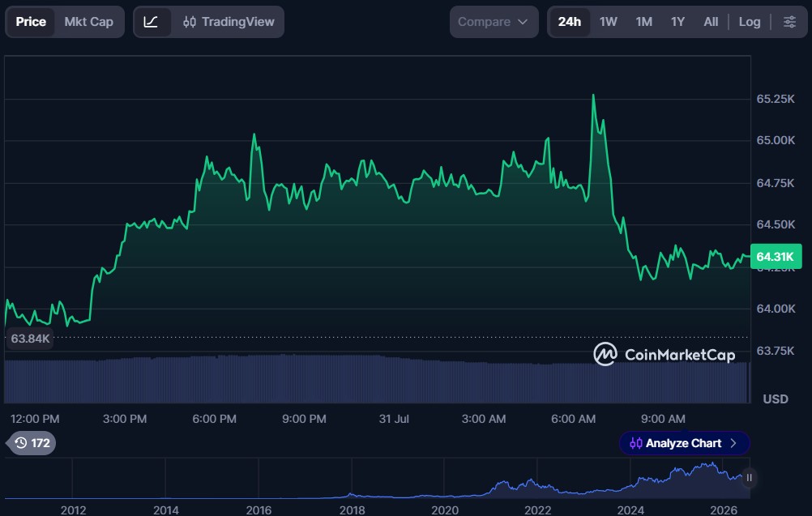Click the 64.50K axis label
This screenshot has width=812, height=516.
(776, 224)
